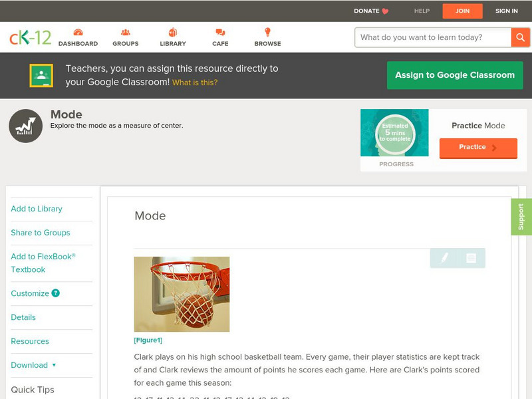Focus the 'What do you want to learn' search field

[x=433, y=37]
